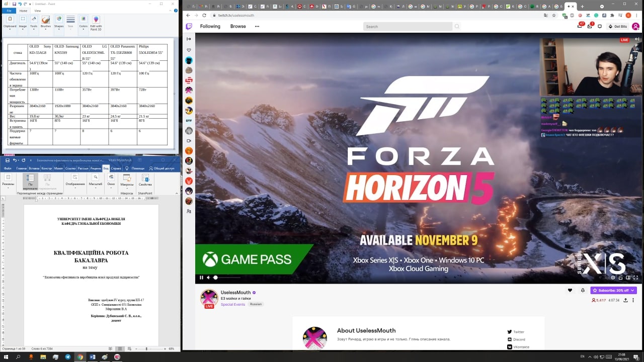Adjust the Word zoom slider
This screenshot has height=362, width=644.
tap(146, 348)
